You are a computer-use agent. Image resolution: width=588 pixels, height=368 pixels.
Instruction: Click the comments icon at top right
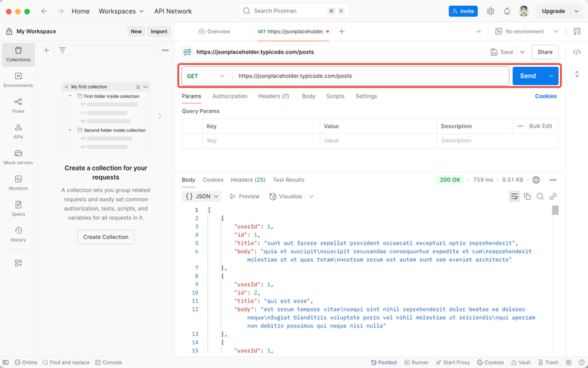[577, 31]
